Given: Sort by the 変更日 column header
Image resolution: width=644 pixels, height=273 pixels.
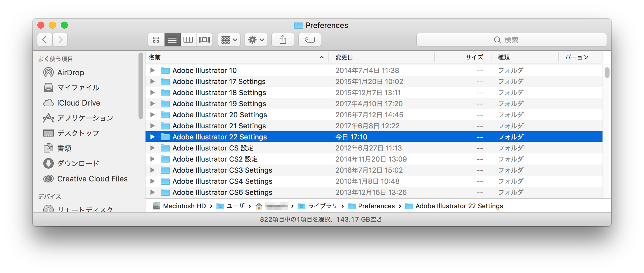Looking at the screenshot, I should coord(382,57).
